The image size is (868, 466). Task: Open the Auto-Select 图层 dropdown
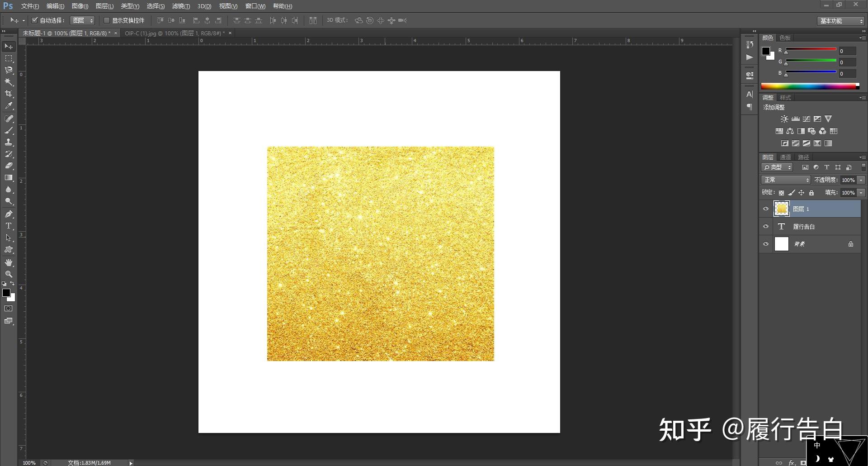tap(82, 20)
